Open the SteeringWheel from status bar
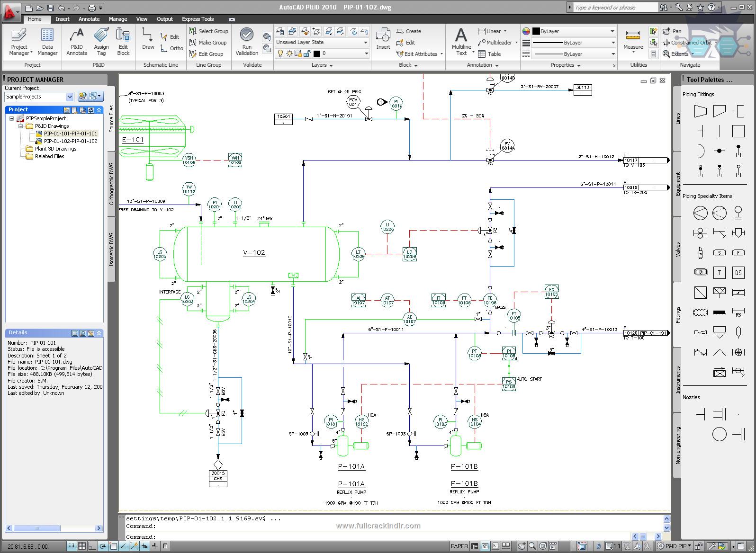The image size is (756, 553). (543, 546)
